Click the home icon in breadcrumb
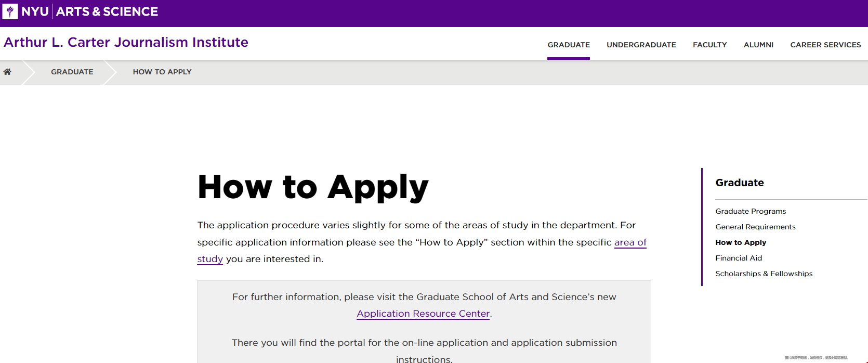 click(x=7, y=72)
